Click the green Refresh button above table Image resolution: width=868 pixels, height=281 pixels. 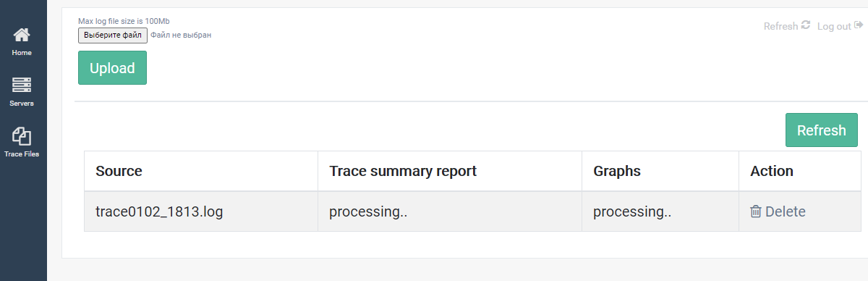[x=822, y=130]
